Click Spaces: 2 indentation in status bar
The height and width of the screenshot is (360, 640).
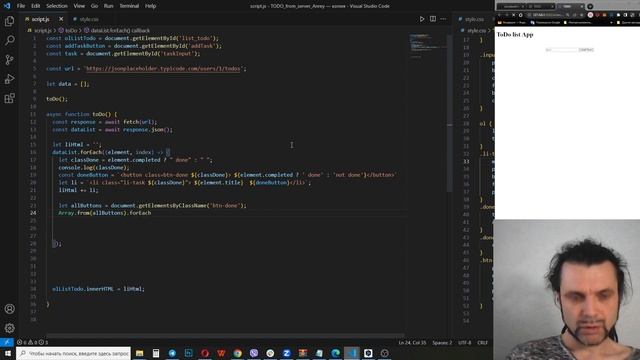click(x=442, y=343)
